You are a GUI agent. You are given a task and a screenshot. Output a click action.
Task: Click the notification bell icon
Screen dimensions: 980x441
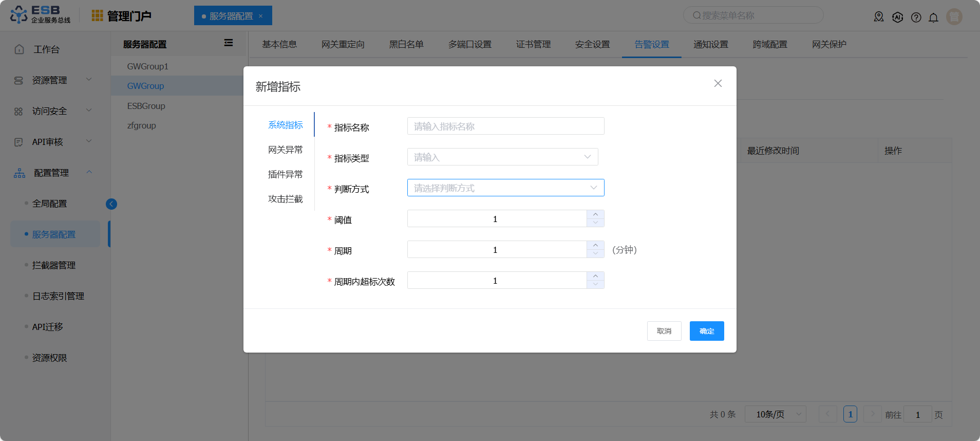933,17
